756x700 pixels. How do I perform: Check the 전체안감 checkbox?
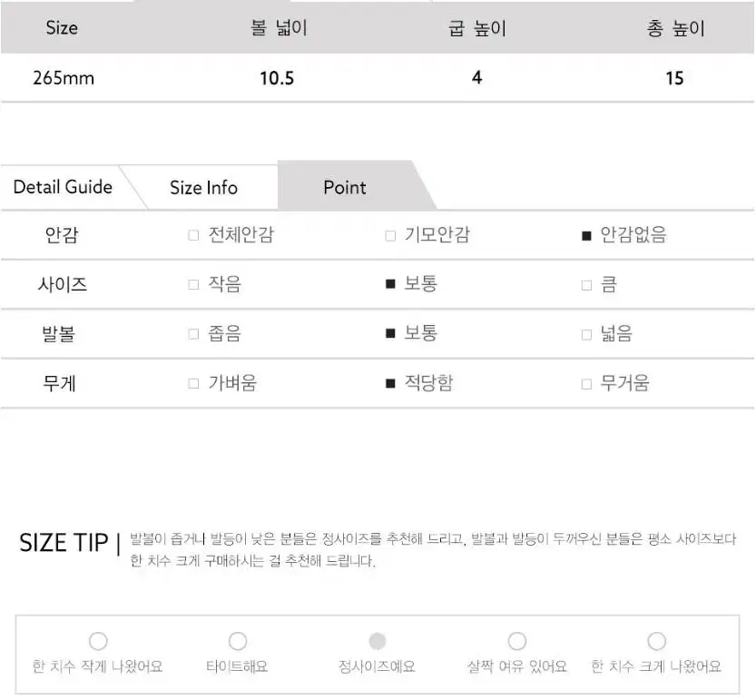click(x=193, y=236)
